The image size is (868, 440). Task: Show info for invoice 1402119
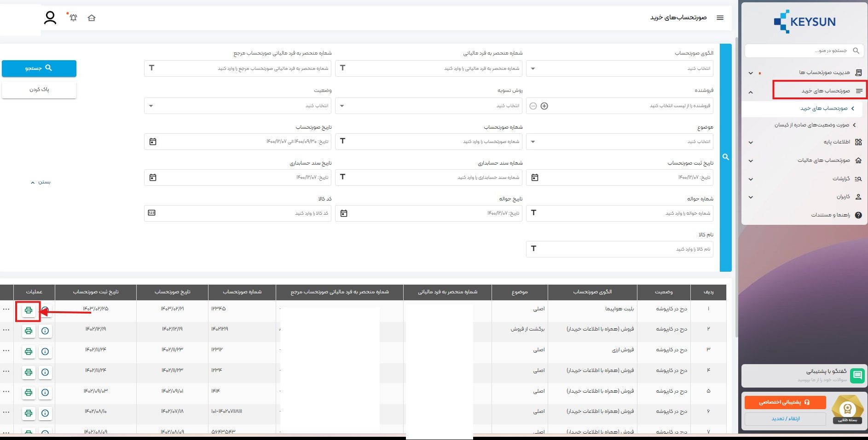coord(45,331)
